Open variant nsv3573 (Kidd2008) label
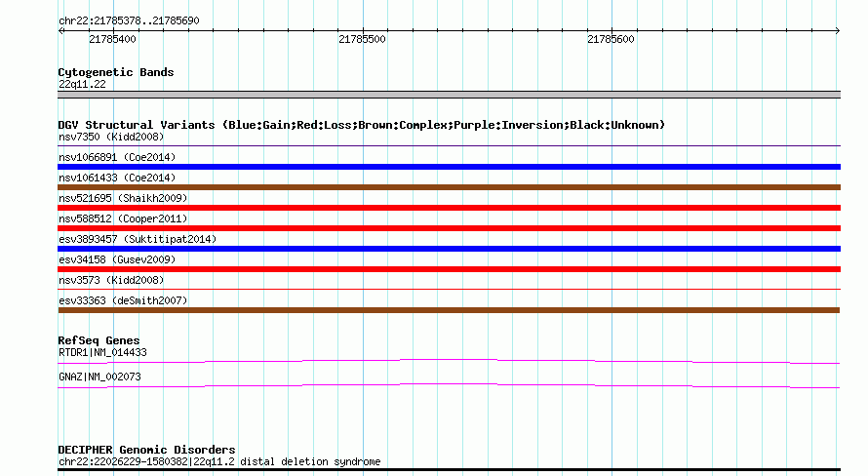 pyautogui.click(x=111, y=280)
